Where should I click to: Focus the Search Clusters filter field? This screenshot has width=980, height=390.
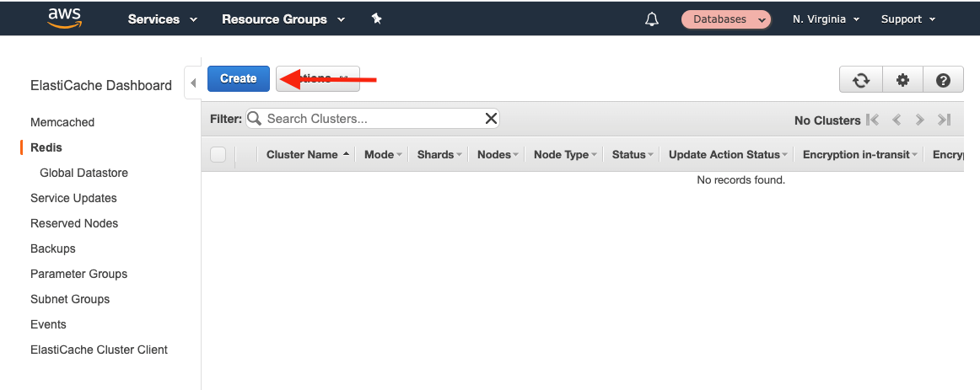tap(373, 119)
